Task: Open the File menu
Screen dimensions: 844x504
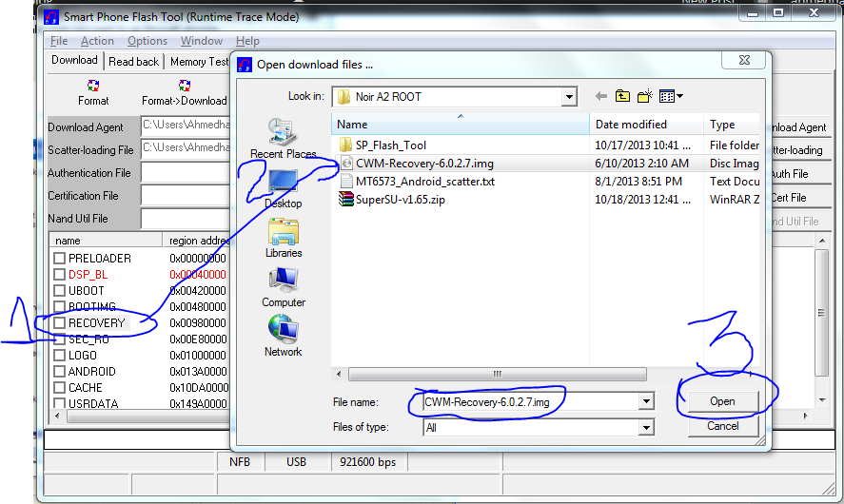Action: pos(59,41)
